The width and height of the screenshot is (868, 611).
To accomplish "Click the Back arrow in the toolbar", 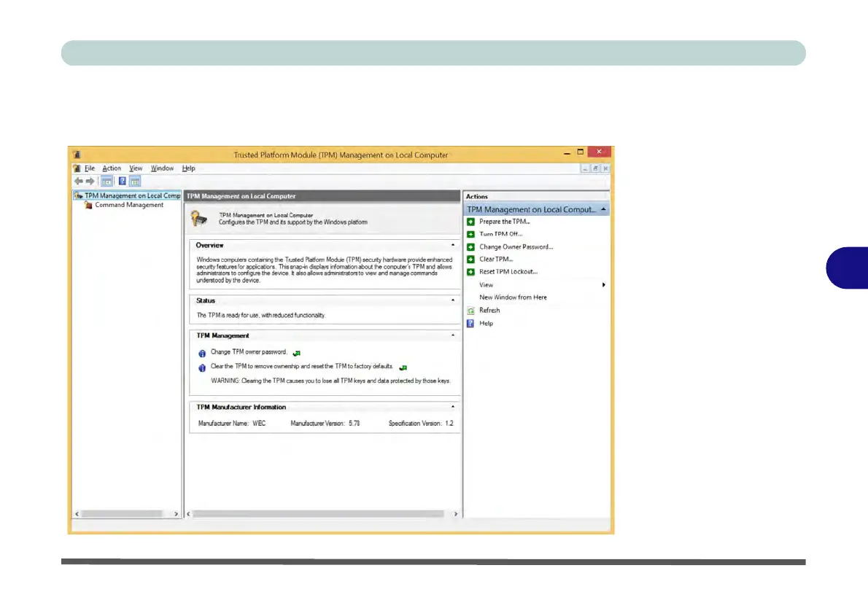I will [78, 182].
